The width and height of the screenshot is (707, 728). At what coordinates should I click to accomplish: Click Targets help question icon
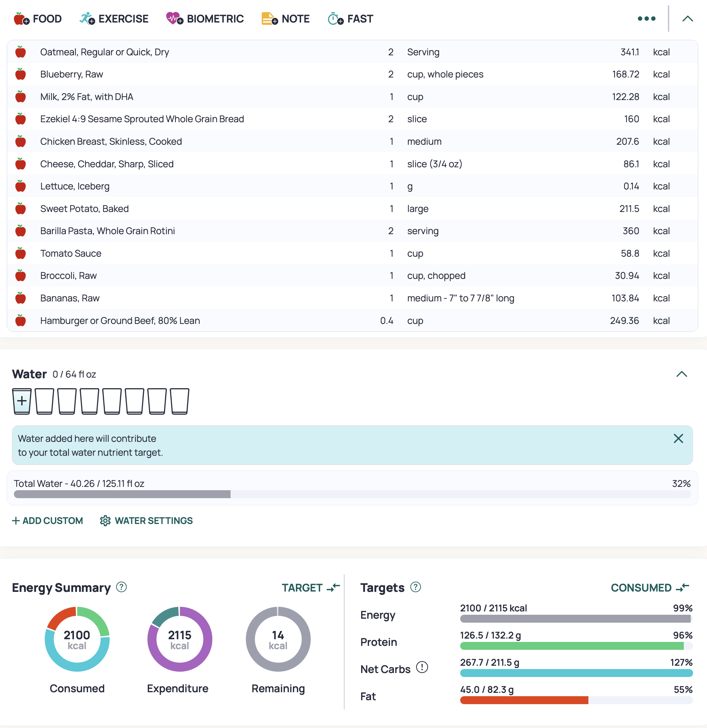[x=415, y=587]
